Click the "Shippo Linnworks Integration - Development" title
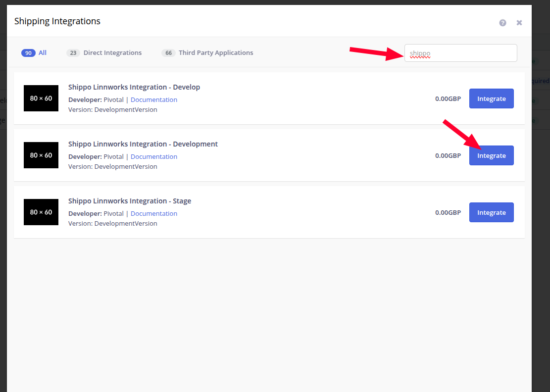The width and height of the screenshot is (550, 392). (x=143, y=144)
